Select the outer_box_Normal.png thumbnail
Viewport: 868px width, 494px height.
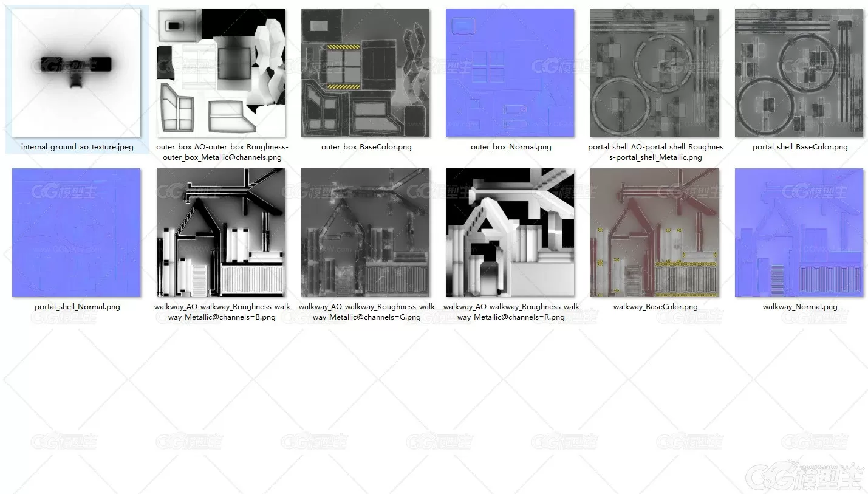pyautogui.click(x=510, y=72)
